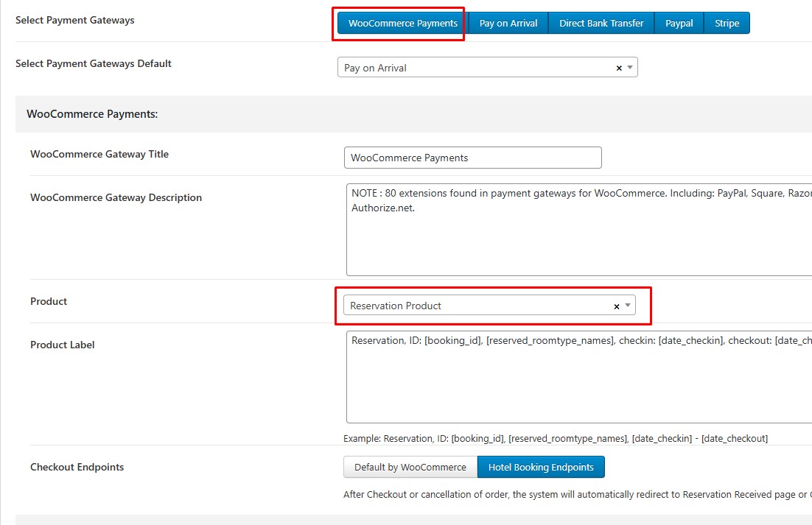Toggle the WooCommerce Payments gateway
Viewport: 812px width, 525px height.
pos(402,23)
